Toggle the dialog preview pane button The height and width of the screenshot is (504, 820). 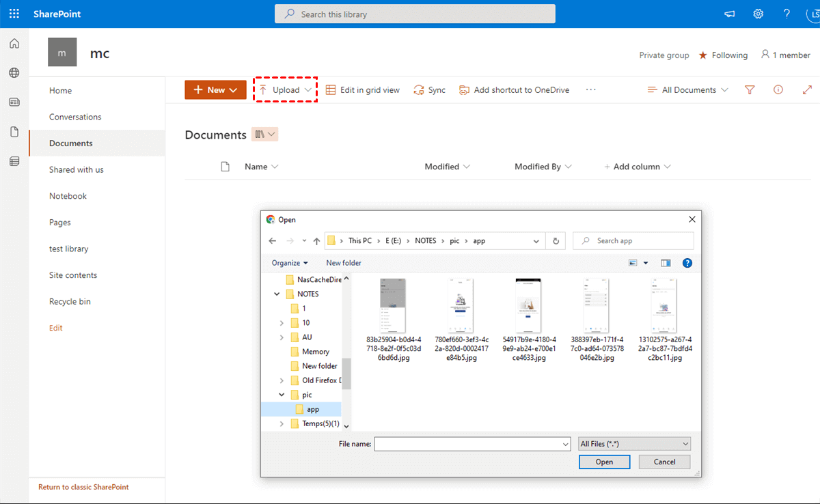[x=666, y=263]
